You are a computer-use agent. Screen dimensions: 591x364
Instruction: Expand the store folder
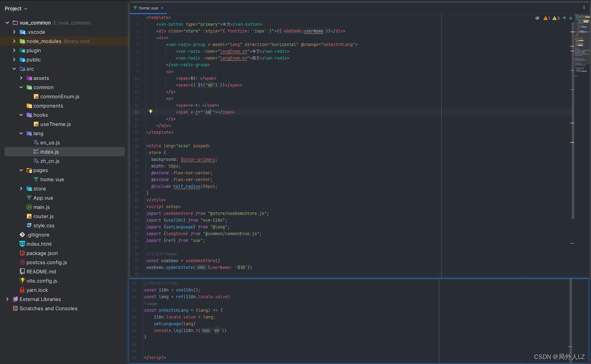pos(21,189)
